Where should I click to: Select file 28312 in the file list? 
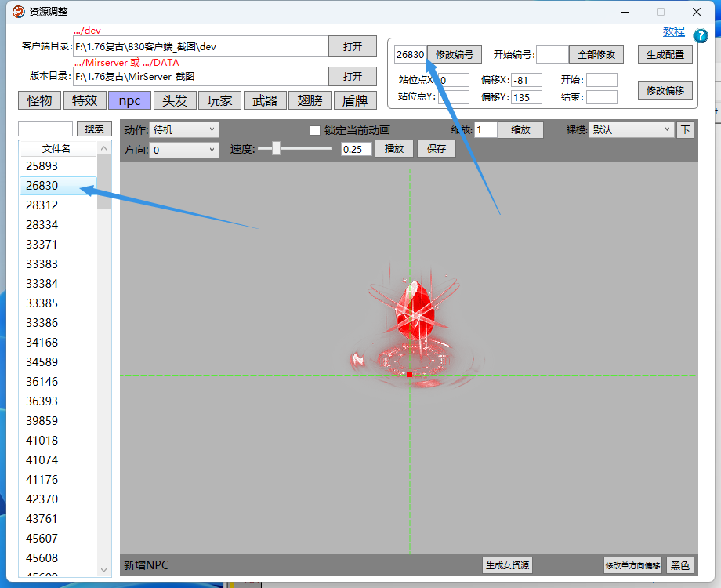pos(42,205)
